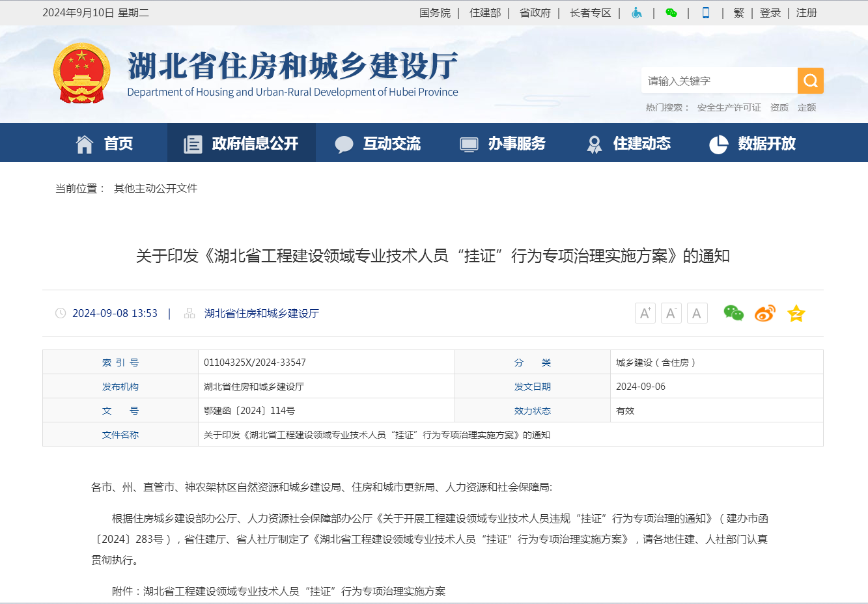Click the 登录 login link
Screen dimensions: 868x604
770,13
